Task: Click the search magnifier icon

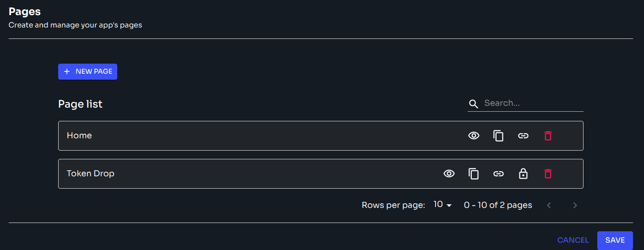Action: tap(474, 104)
